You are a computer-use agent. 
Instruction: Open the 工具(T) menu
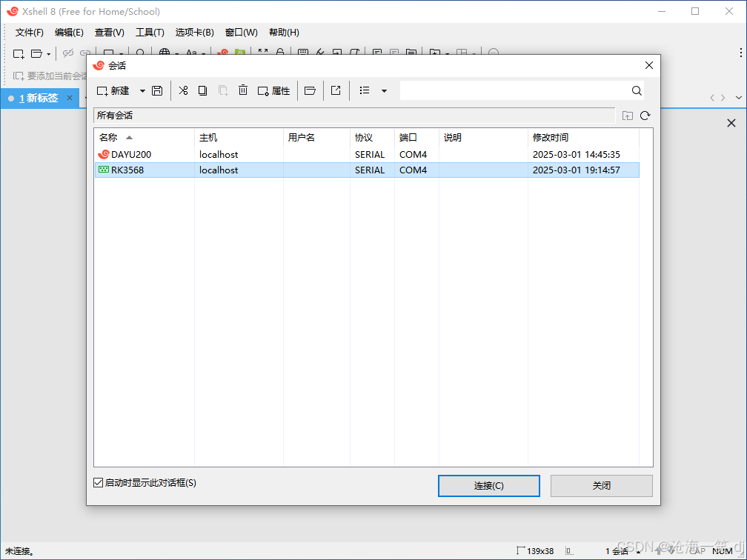point(150,32)
